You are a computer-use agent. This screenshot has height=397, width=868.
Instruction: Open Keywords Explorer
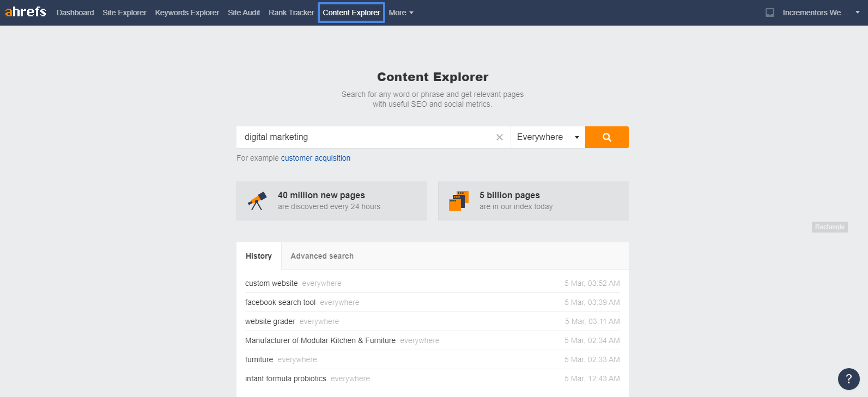(x=187, y=13)
